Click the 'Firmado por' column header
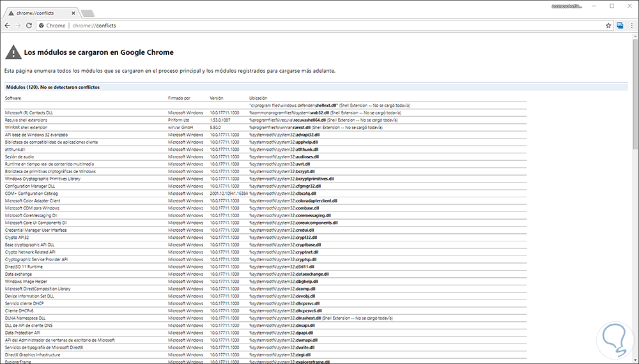Viewport: 639px width, 364px height. point(178,98)
